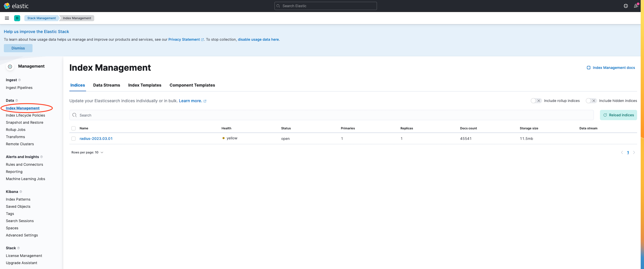644x269 pixels.
Task: Click the Index Management docs icon
Action: [x=589, y=68]
